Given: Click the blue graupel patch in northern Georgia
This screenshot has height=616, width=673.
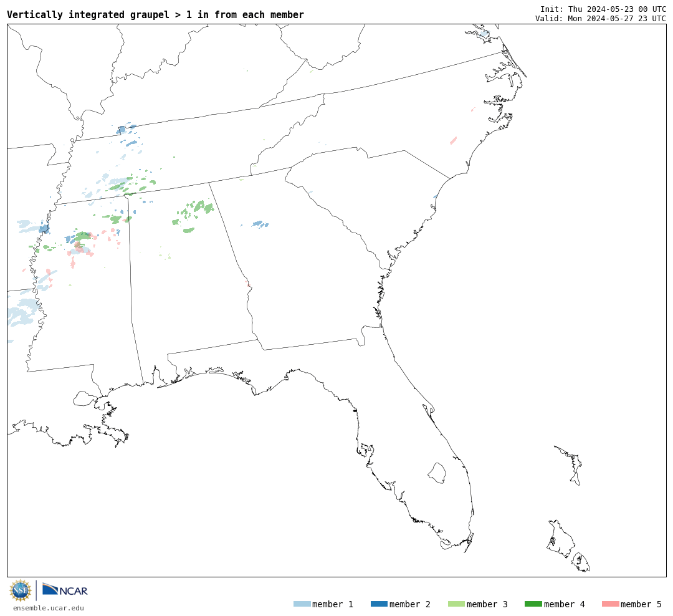Looking at the screenshot, I should tap(260, 224).
